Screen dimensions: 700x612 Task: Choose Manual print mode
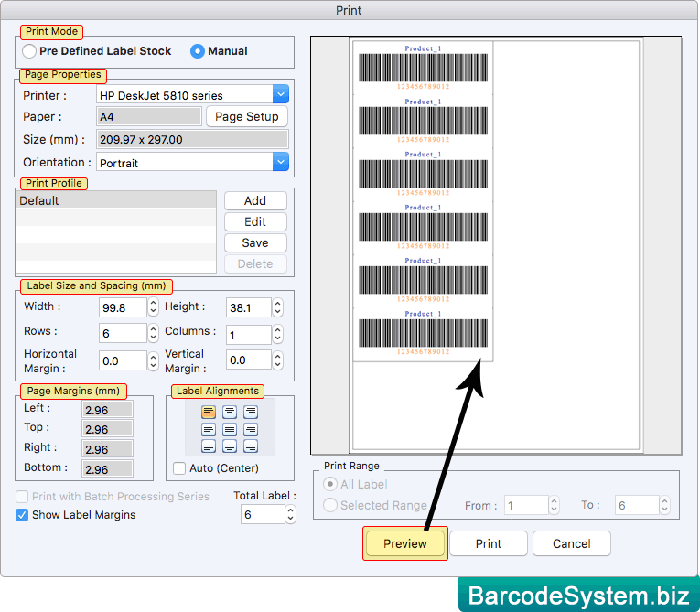(x=198, y=51)
